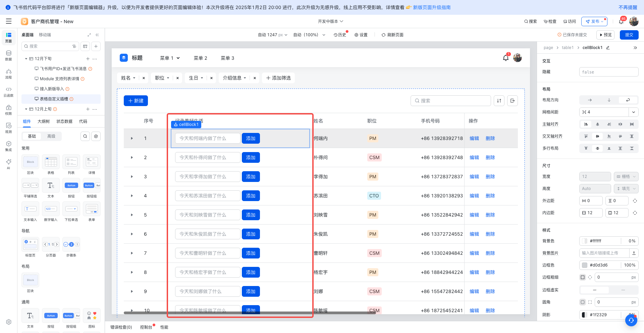Screen dimensions: 644x333
Task: Choose solid border line style
Action: (595, 290)
